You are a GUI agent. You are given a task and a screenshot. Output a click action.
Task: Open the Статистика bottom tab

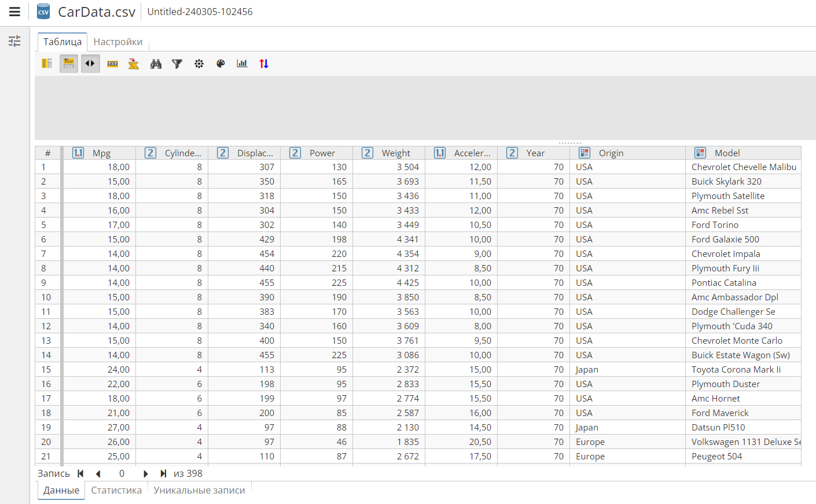click(x=116, y=490)
